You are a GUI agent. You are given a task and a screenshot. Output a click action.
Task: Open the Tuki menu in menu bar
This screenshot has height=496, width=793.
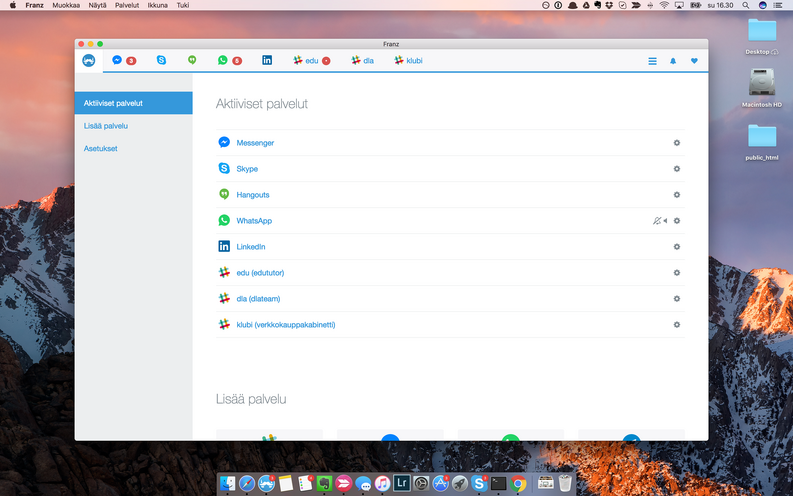point(183,5)
